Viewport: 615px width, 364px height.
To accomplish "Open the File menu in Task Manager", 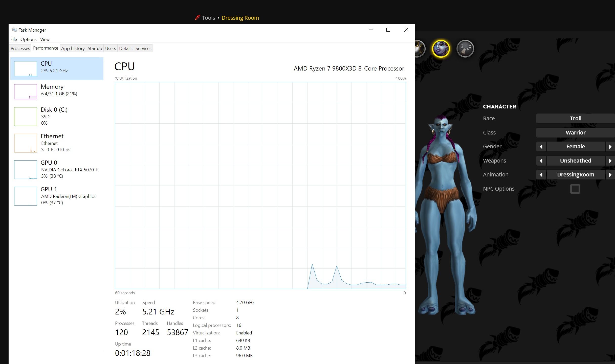I will (14, 39).
